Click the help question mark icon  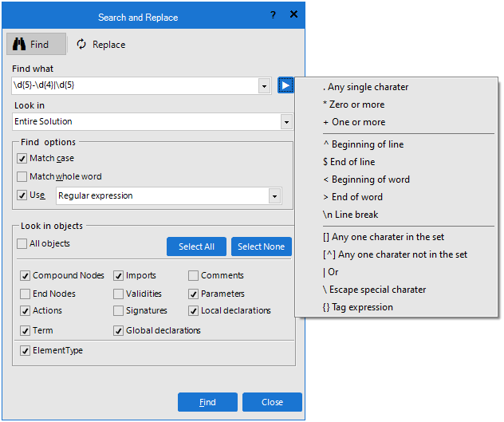[273, 15]
